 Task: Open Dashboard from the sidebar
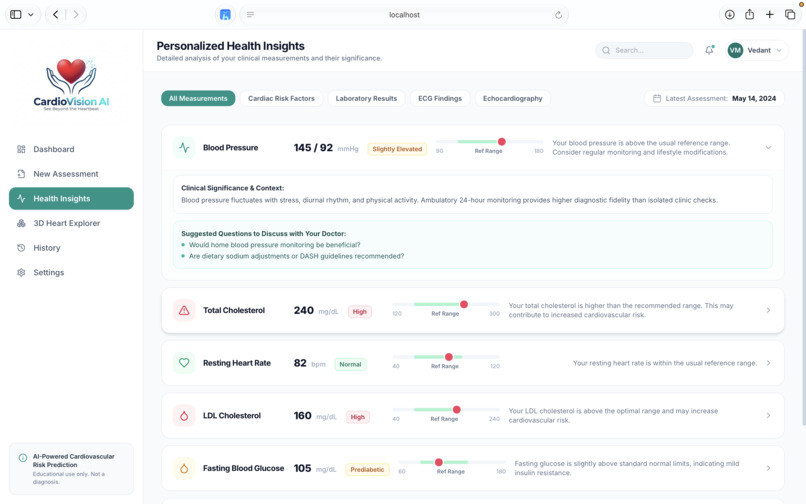71,149
